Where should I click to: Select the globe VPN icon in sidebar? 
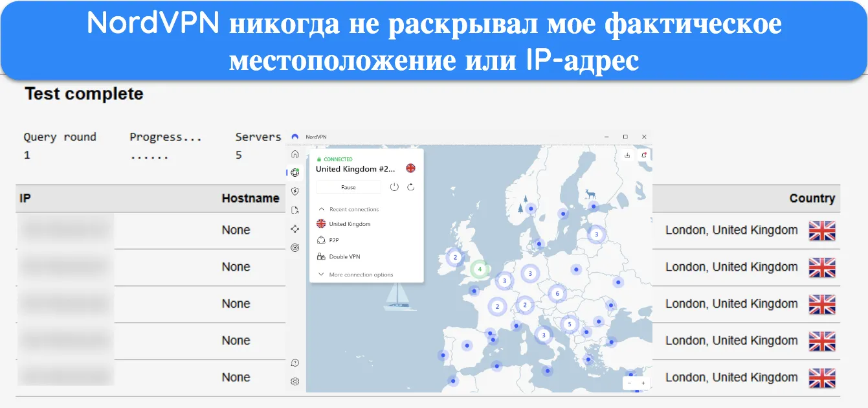click(x=295, y=172)
